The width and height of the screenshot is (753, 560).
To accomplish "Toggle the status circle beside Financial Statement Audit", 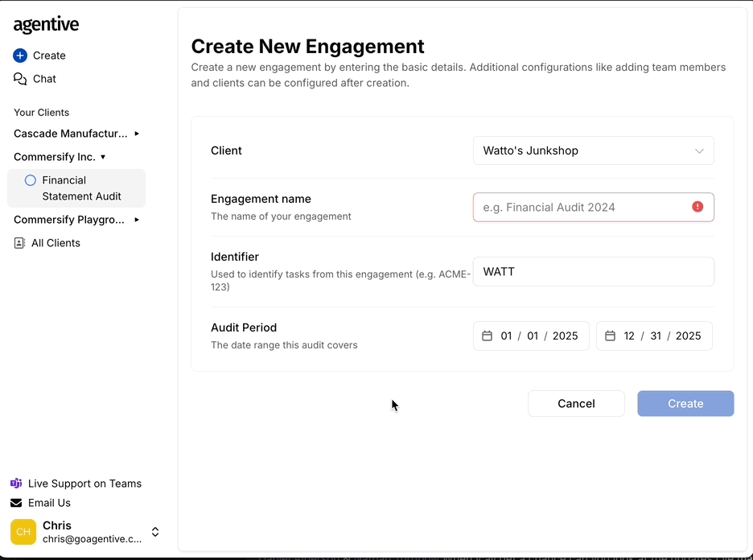I will (30, 180).
